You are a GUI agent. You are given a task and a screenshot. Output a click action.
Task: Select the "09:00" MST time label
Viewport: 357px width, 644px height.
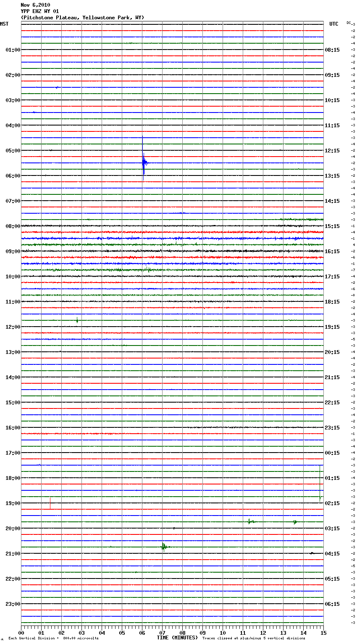click(13, 251)
